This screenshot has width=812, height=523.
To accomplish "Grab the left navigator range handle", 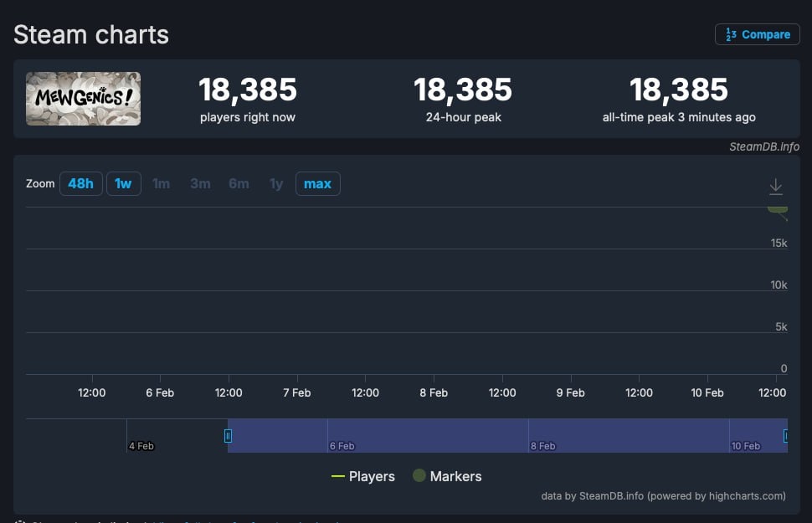I will [228, 436].
